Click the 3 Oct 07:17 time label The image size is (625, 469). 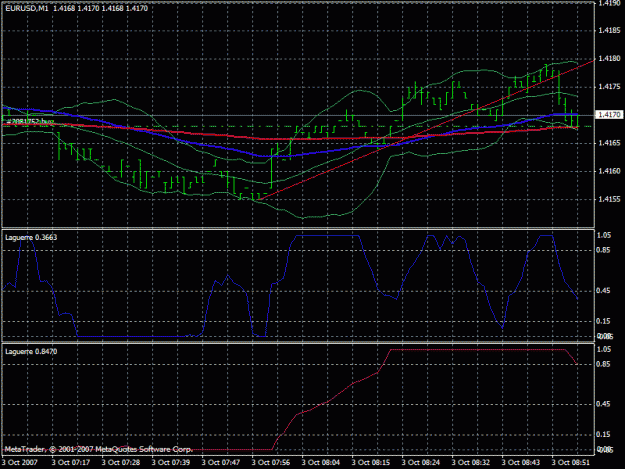(71, 463)
